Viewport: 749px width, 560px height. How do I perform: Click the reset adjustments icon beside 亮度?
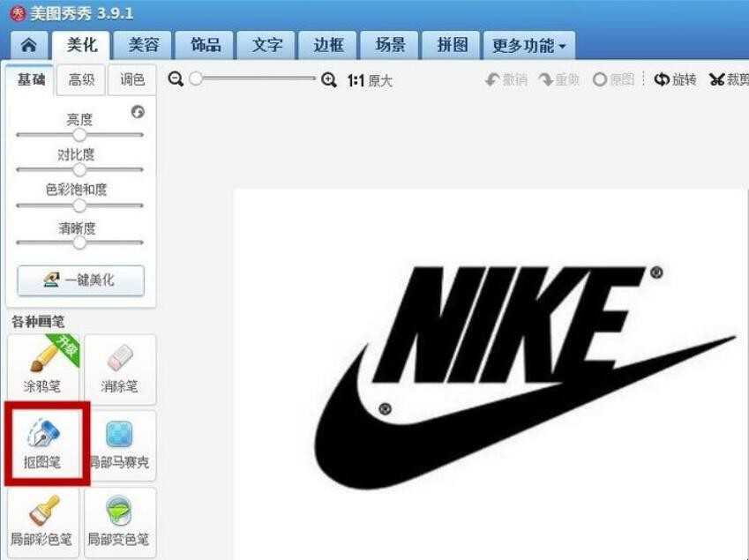(x=138, y=112)
